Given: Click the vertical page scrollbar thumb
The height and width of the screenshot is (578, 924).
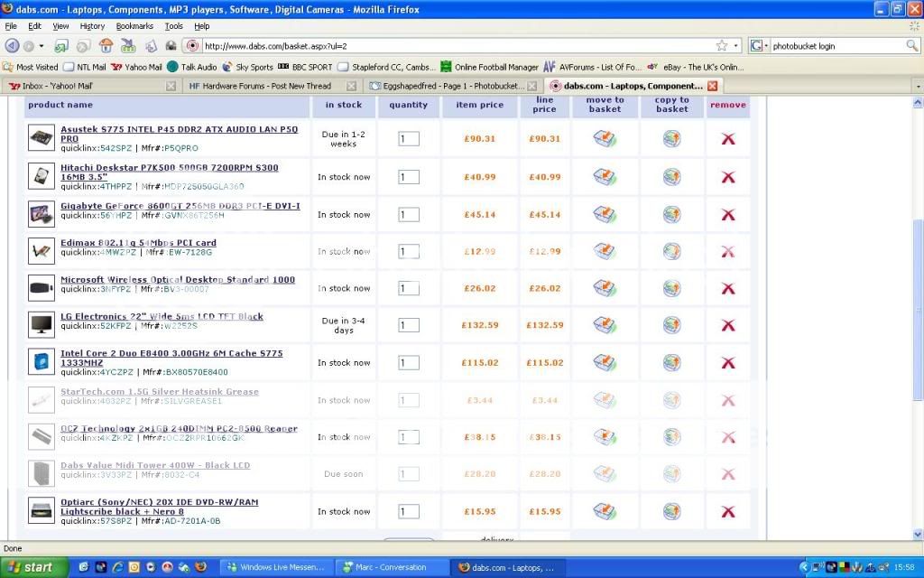Looking at the screenshot, I should (918, 310).
